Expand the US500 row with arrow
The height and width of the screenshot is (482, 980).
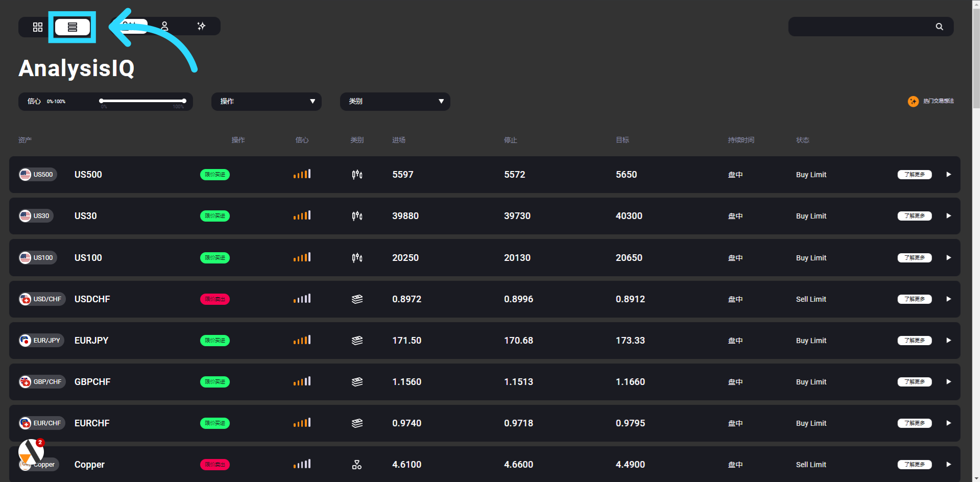pos(948,175)
